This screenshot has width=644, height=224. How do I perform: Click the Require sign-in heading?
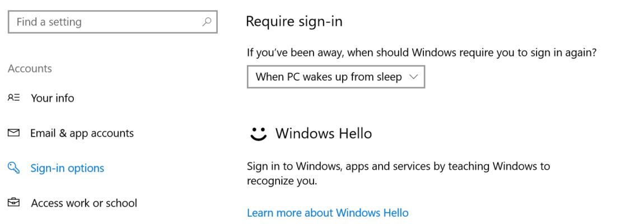[x=294, y=22]
